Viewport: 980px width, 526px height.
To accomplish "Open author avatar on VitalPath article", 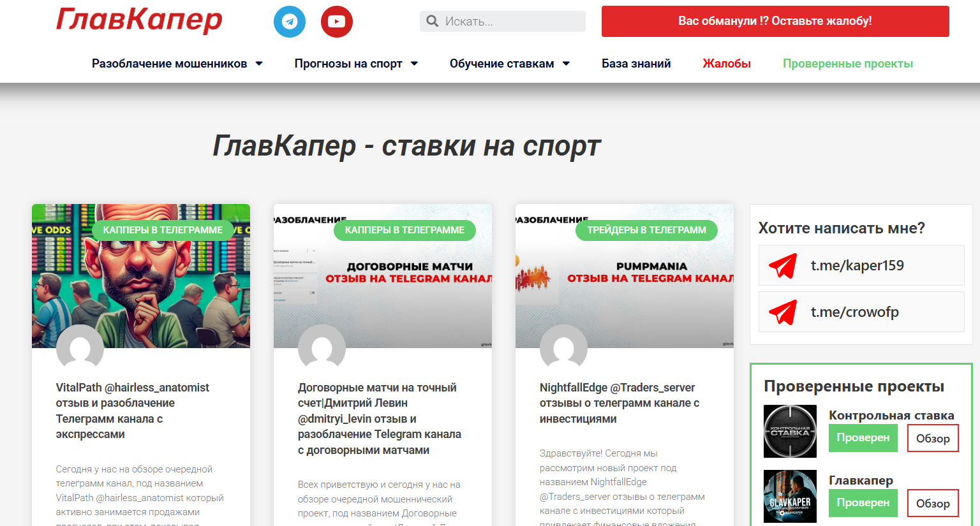I will pyautogui.click(x=80, y=349).
